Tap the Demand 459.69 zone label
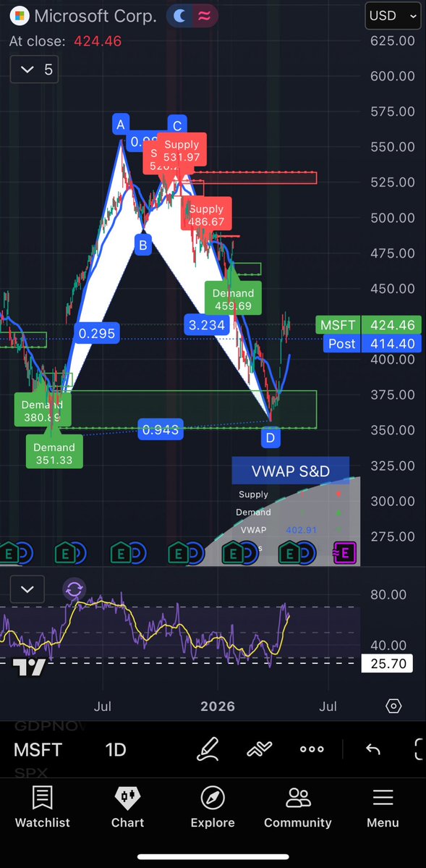The height and width of the screenshot is (868, 426). point(233,299)
